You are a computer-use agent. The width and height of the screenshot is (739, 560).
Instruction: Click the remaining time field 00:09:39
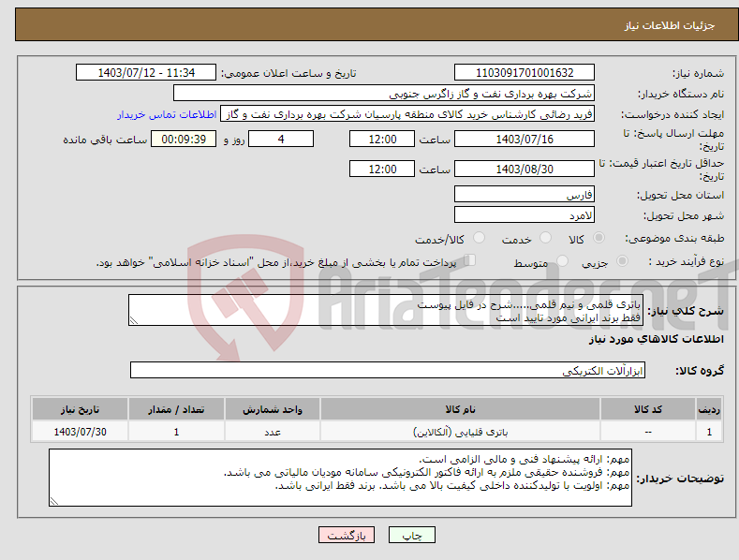point(184,139)
